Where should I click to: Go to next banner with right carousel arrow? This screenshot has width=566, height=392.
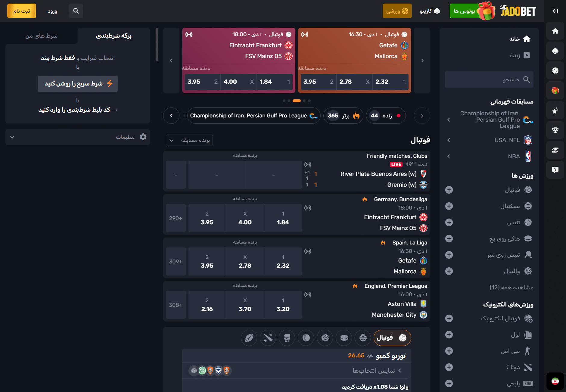pos(422,61)
